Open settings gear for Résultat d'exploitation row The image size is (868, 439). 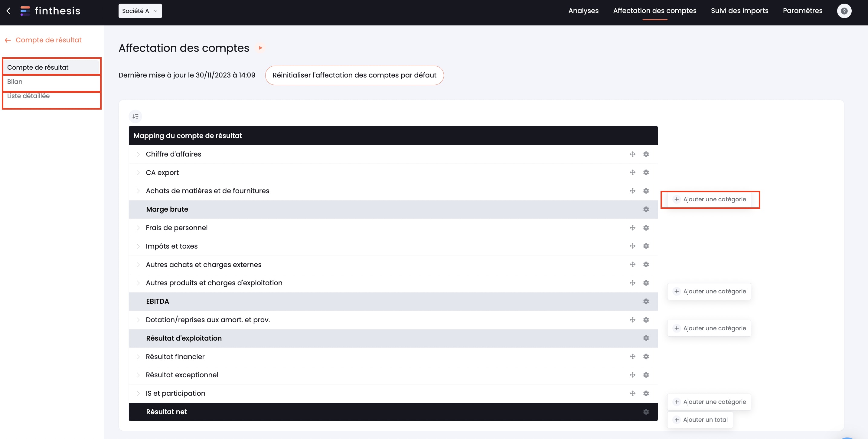coord(646,338)
